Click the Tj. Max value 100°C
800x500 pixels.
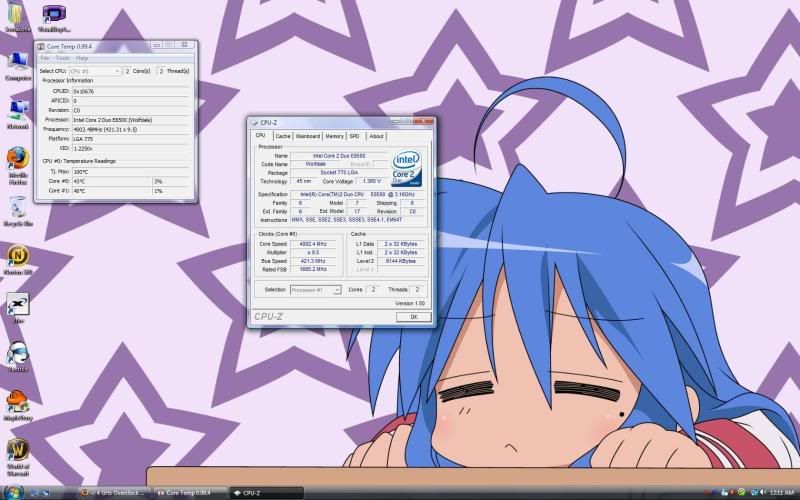(131, 172)
